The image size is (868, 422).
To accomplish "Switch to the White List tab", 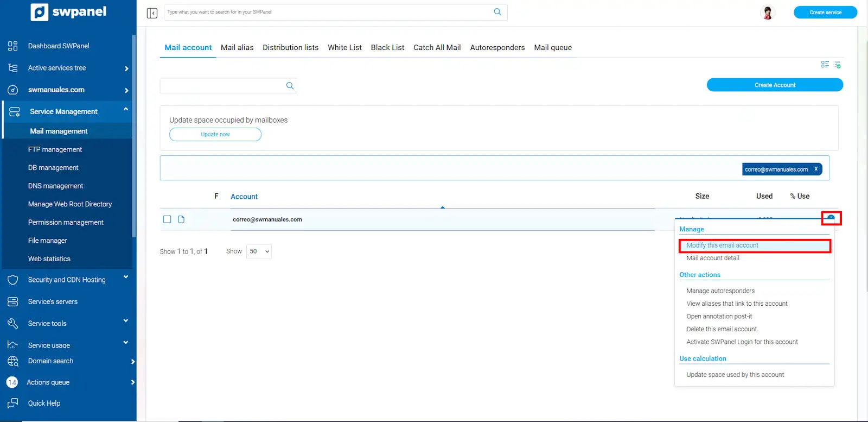I will click(x=344, y=47).
